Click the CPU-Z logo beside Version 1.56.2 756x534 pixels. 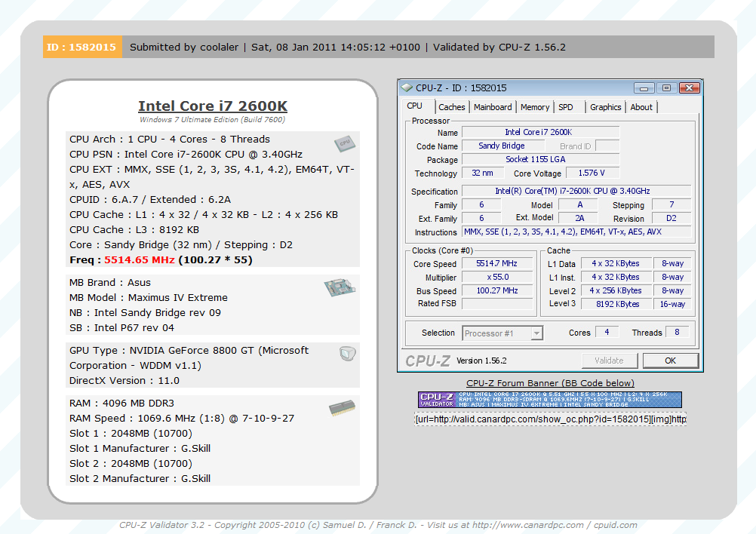coord(428,361)
